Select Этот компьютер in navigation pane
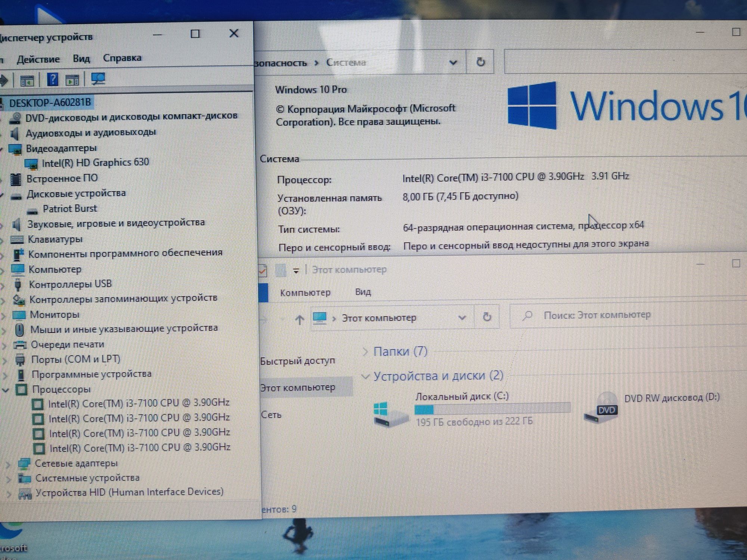 [x=297, y=388]
